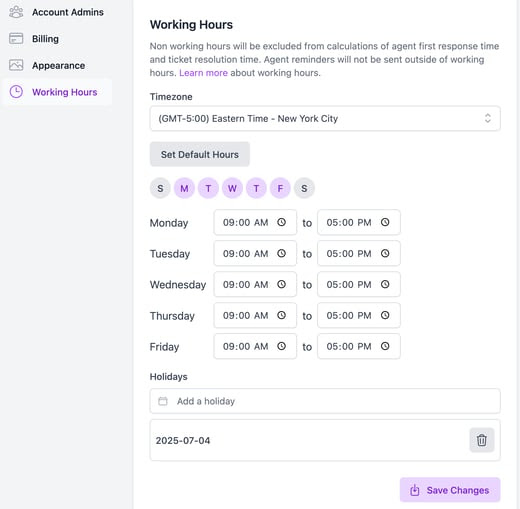520x509 pixels.
Task: Toggle the Sunday day circle on
Action: (160, 188)
